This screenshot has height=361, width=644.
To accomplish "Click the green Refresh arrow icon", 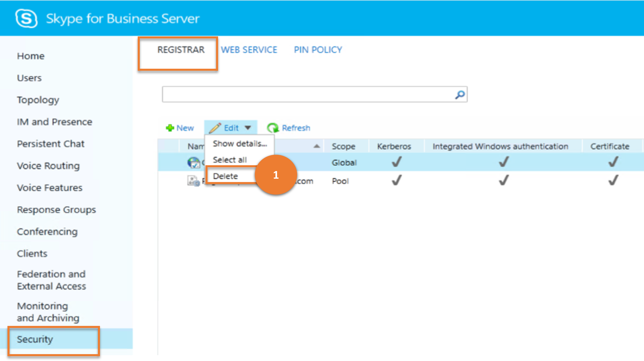I will coord(273,128).
